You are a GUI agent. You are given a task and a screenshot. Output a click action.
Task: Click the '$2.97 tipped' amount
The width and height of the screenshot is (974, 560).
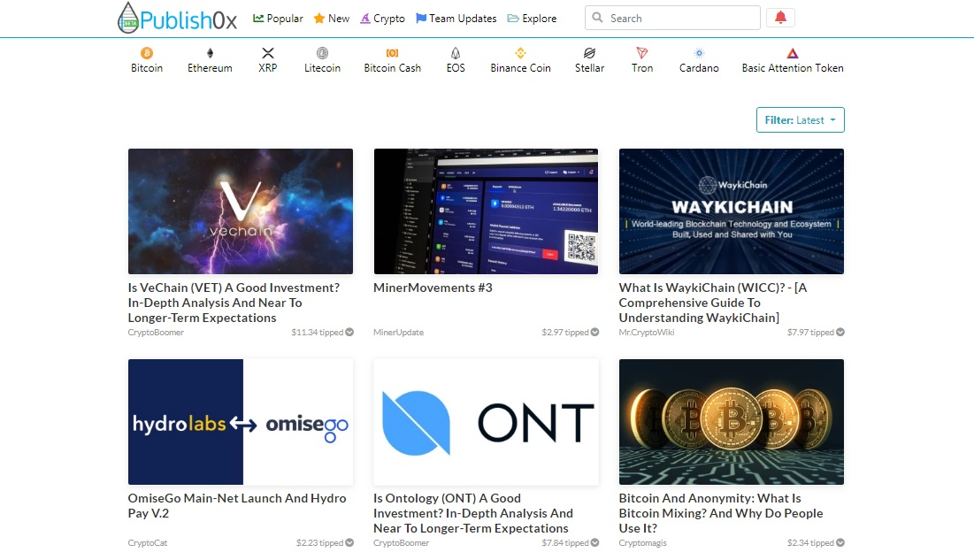tap(565, 333)
